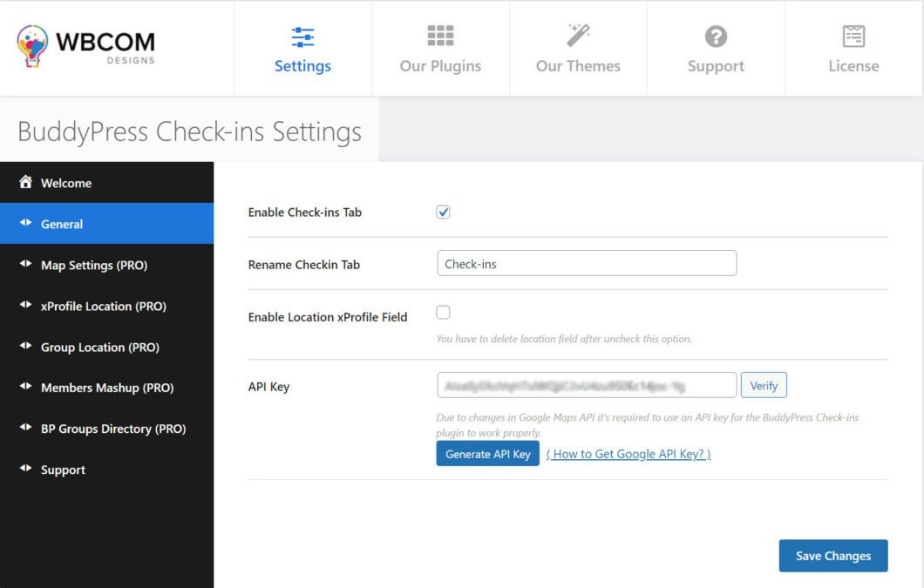The image size is (924, 588).
Task: Click the License card icon
Action: coord(853,37)
